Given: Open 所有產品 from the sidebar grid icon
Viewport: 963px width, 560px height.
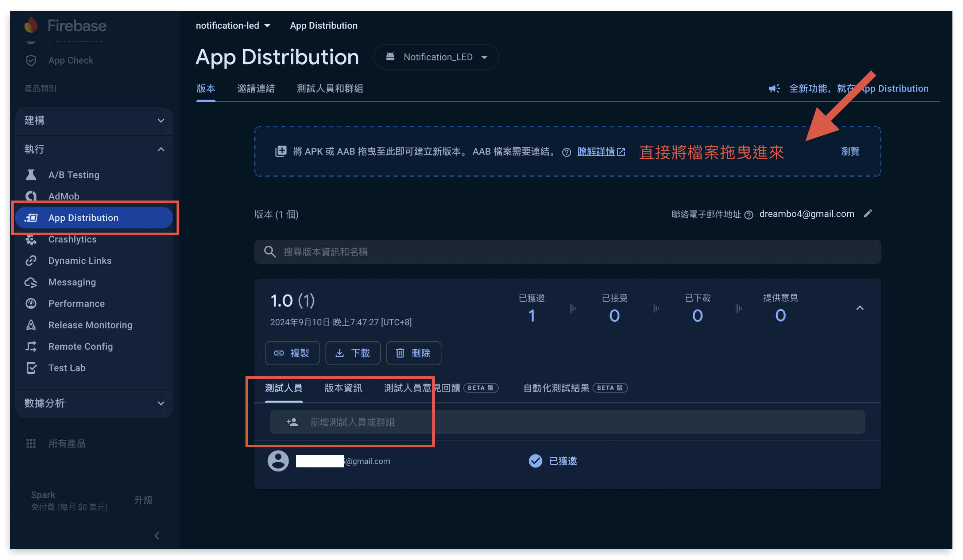Looking at the screenshot, I should (66, 443).
